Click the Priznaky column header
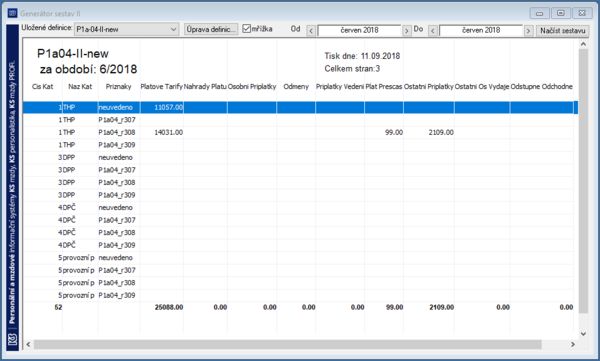Screen dimensions: 600x361 click(118, 87)
